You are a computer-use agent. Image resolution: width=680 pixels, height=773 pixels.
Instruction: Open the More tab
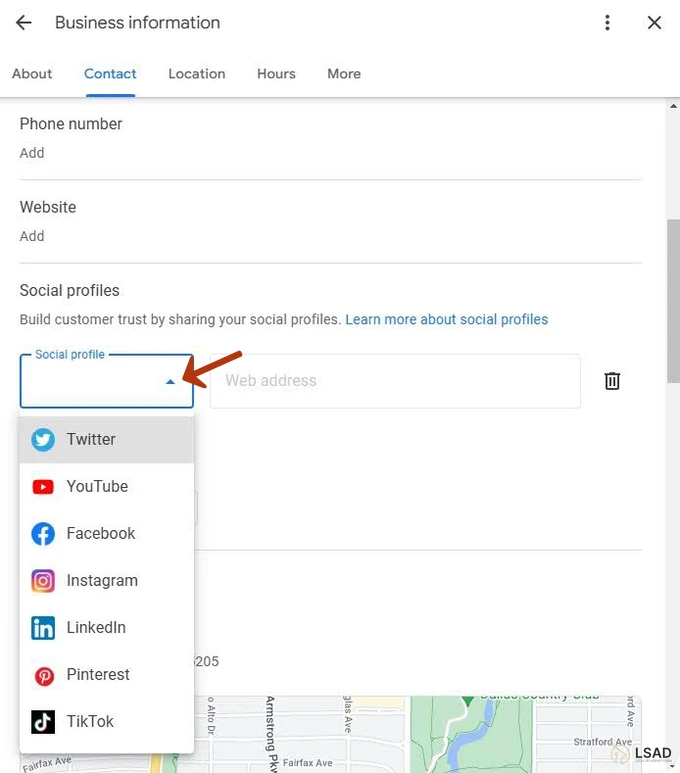click(x=344, y=74)
